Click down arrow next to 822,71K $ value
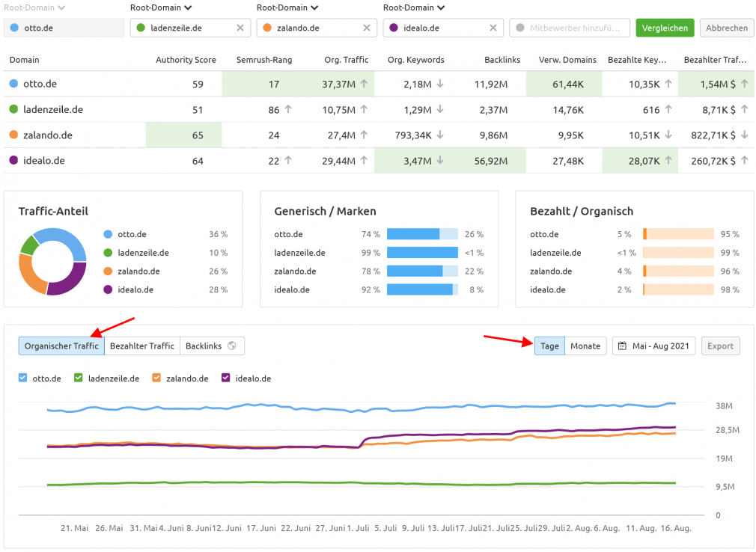This screenshot has width=756, height=552. pos(745,135)
